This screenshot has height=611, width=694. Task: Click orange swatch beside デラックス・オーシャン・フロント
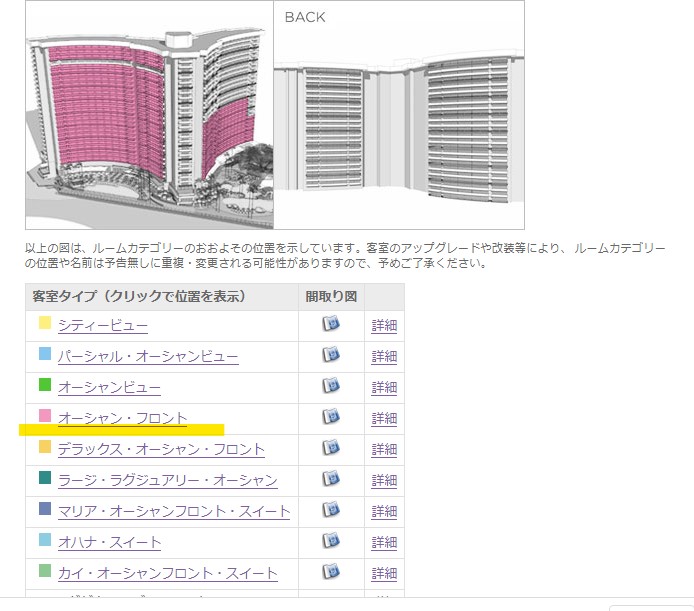point(45,447)
